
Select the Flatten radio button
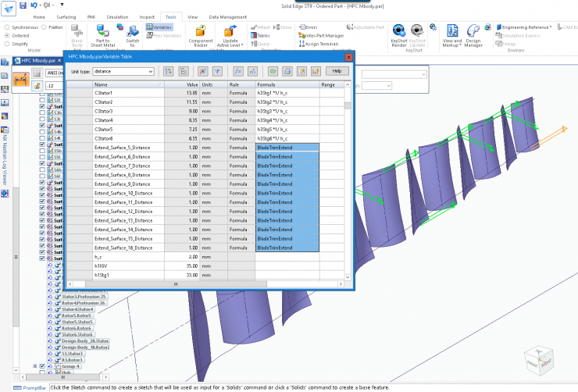pos(44,27)
